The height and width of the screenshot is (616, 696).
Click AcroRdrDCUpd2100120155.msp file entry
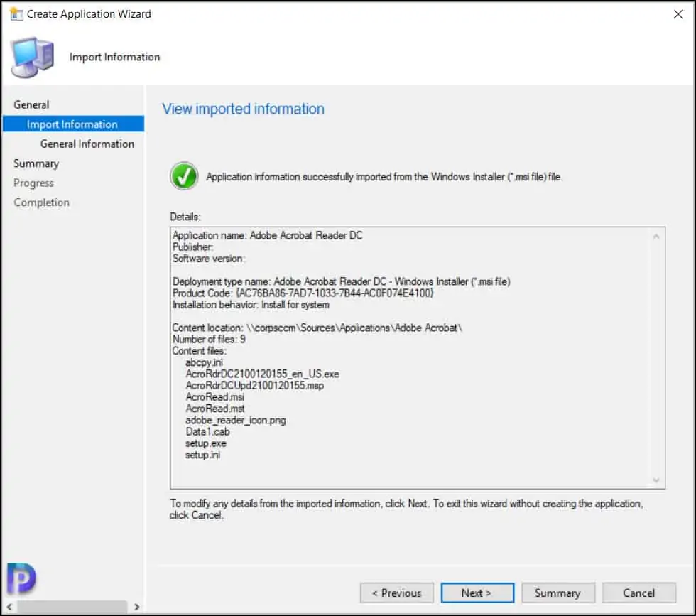[255, 386]
